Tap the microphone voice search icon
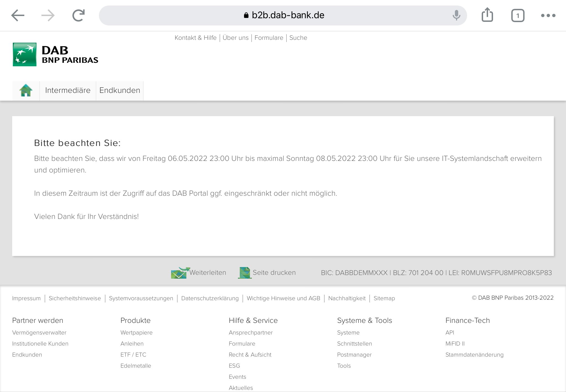The image size is (566, 392). 456,15
